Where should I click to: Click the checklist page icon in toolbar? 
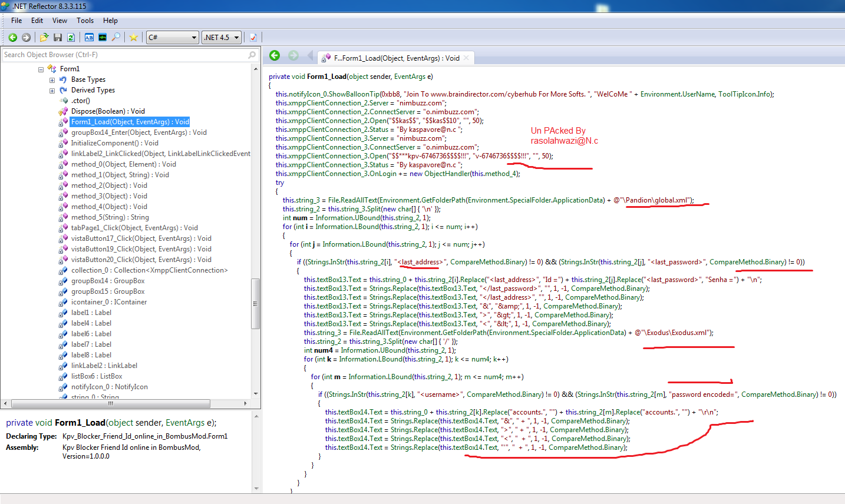coord(253,37)
